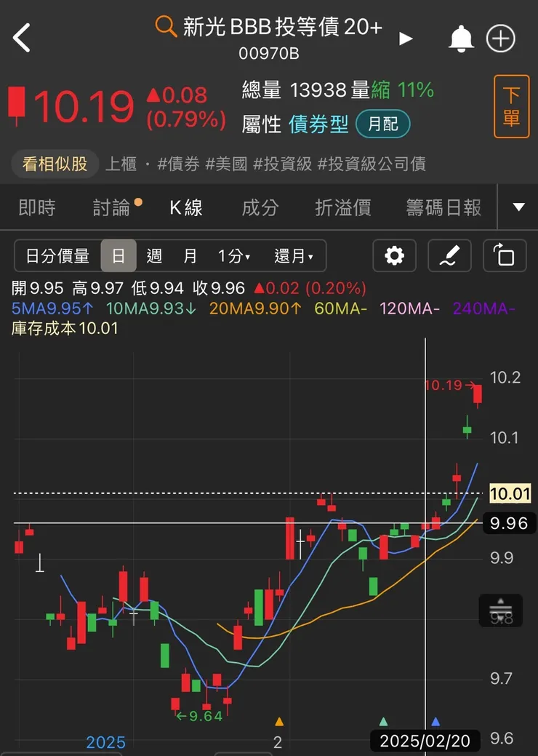This screenshot has height=756, width=538.
Task: Tap the #投資級公司債 hashtag
Action: click(x=372, y=164)
